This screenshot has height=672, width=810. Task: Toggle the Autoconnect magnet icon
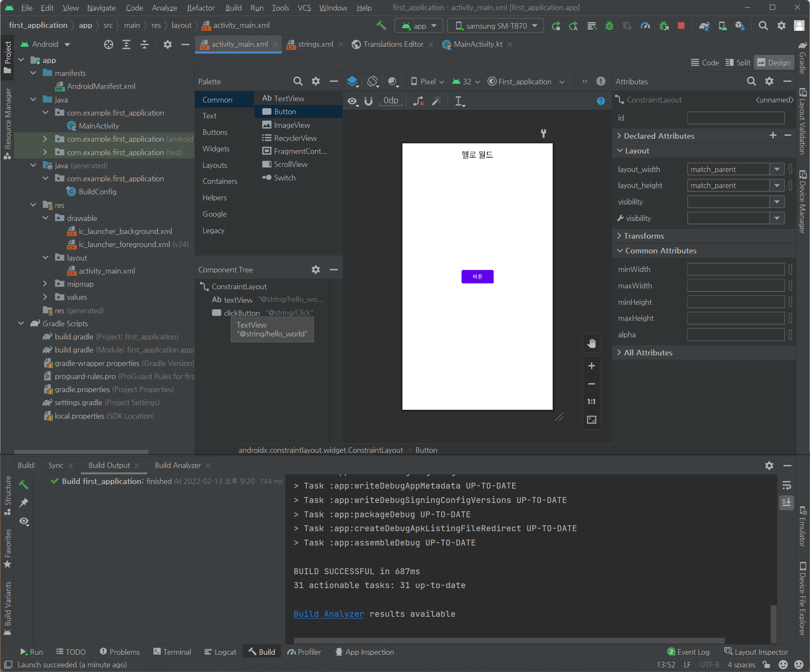coord(368,101)
